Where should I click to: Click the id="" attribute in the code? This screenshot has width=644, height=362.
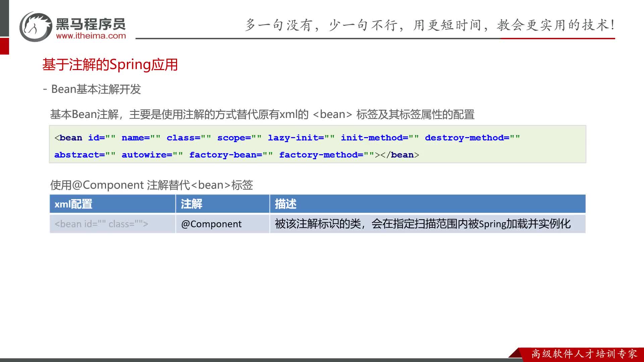102,138
